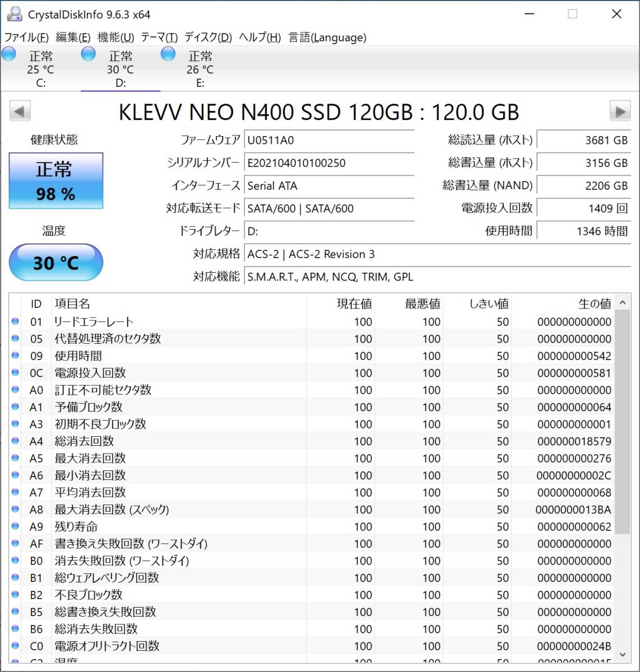Open the 機能(U) menu
The height and width of the screenshot is (672, 640).
click(x=115, y=38)
